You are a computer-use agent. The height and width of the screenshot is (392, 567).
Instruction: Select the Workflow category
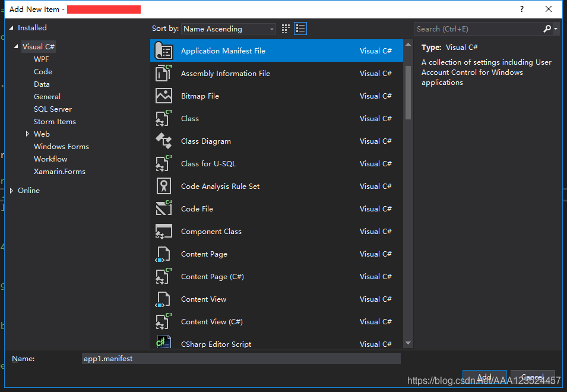tap(50, 159)
